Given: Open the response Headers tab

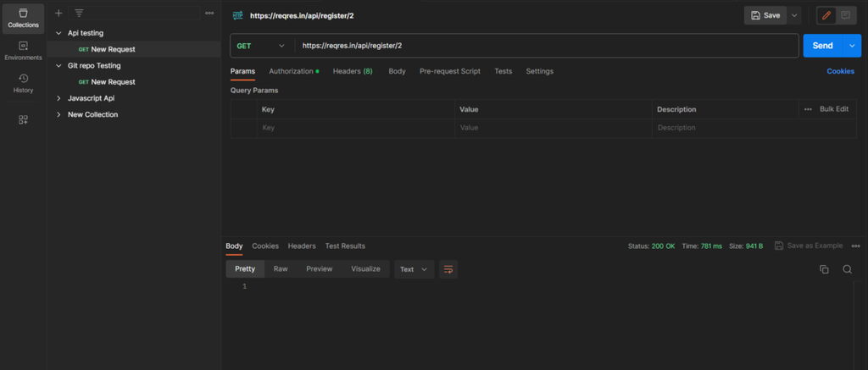Looking at the screenshot, I should click(x=302, y=246).
